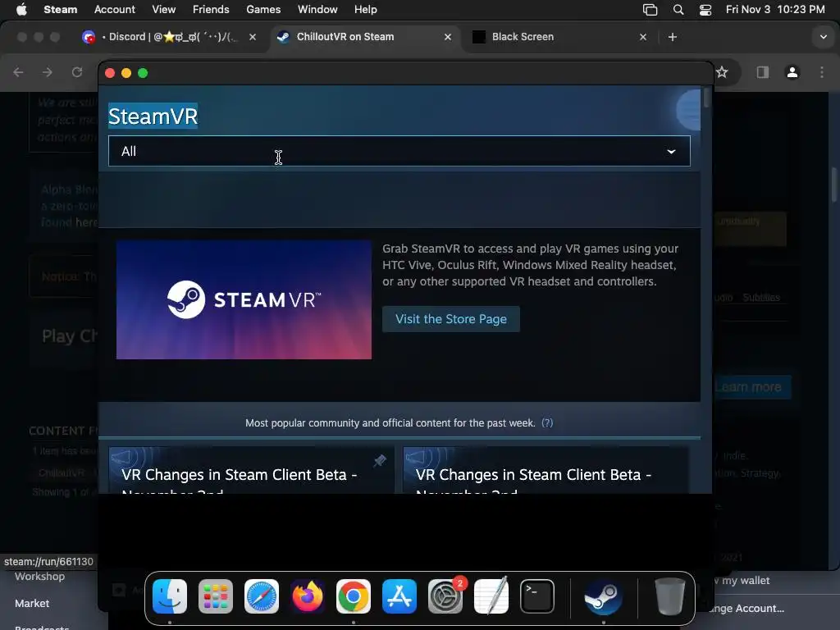The height and width of the screenshot is (630, 840).
Task: Expand the All filter dropdown
Action: pyautogui.click(x=399, y=151)
